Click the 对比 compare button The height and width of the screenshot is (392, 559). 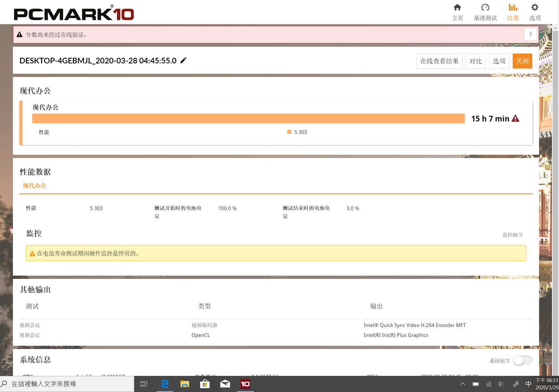[475, 61]
